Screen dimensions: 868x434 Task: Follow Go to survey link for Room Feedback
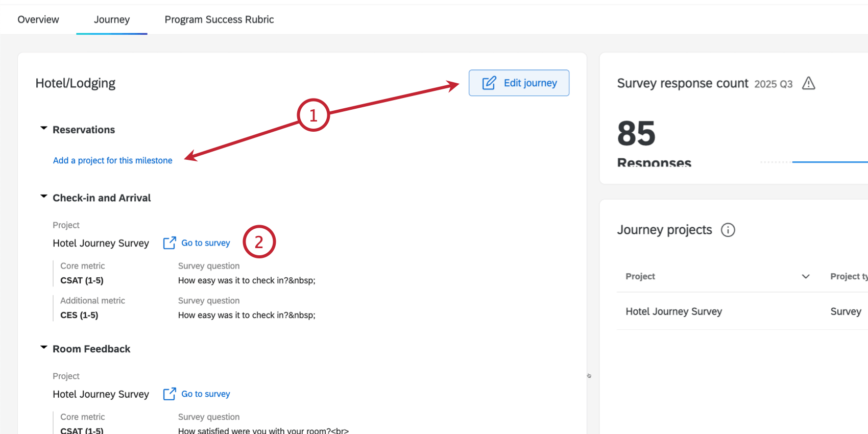tap(206, 394)
